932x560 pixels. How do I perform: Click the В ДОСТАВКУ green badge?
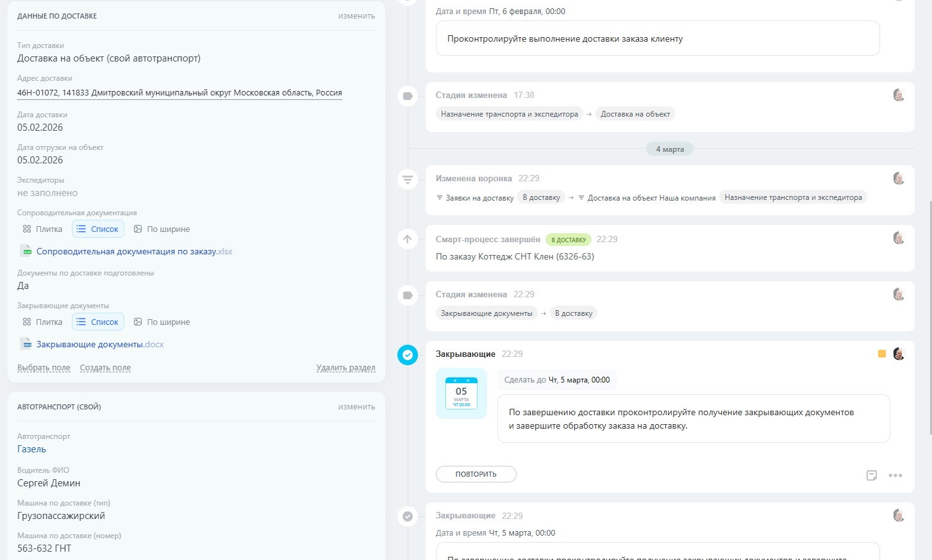569,240
